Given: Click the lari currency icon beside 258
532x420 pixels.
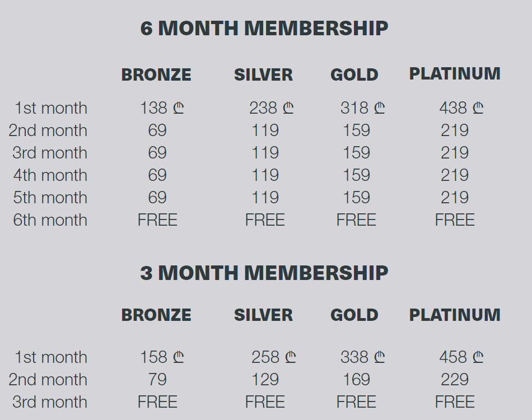Looking at the screenshot, I should (291, 357).
